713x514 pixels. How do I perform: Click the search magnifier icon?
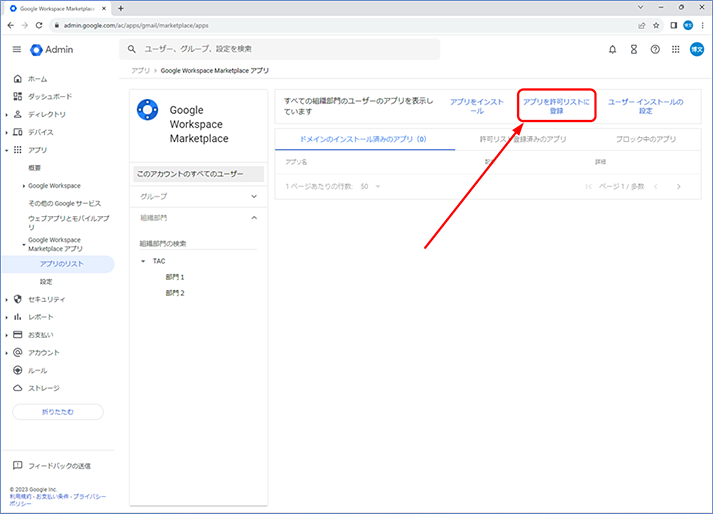pyautogui.click(x=131, y=49)
